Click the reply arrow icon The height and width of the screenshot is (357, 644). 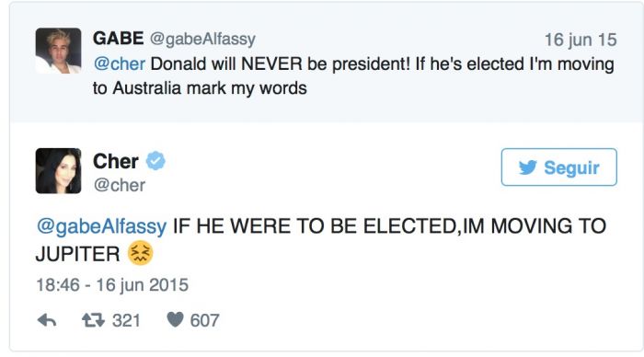(x=47, y=320)
